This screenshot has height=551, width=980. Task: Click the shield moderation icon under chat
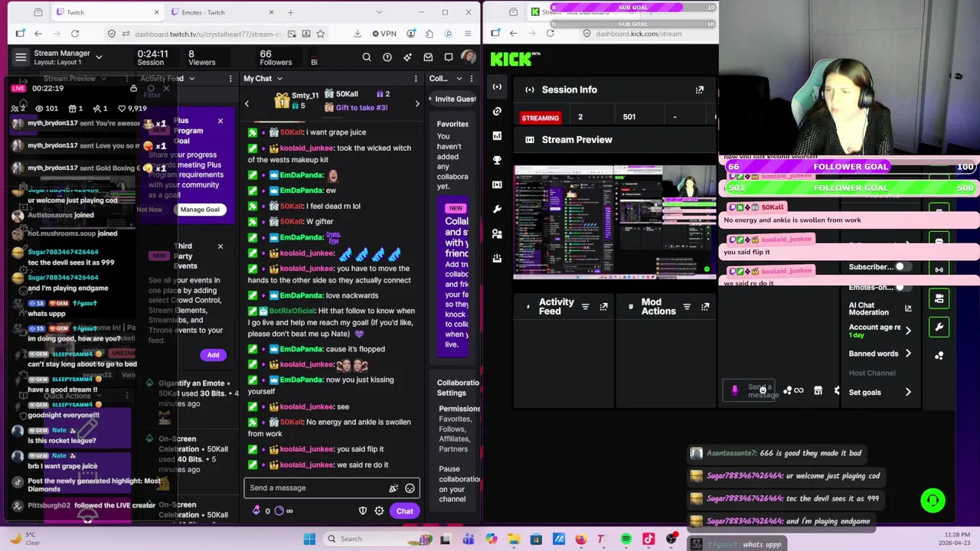[x=363, y=511]
